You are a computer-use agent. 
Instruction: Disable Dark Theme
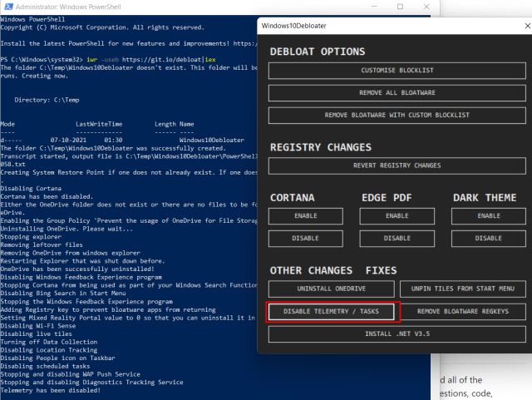click(489, 239)
